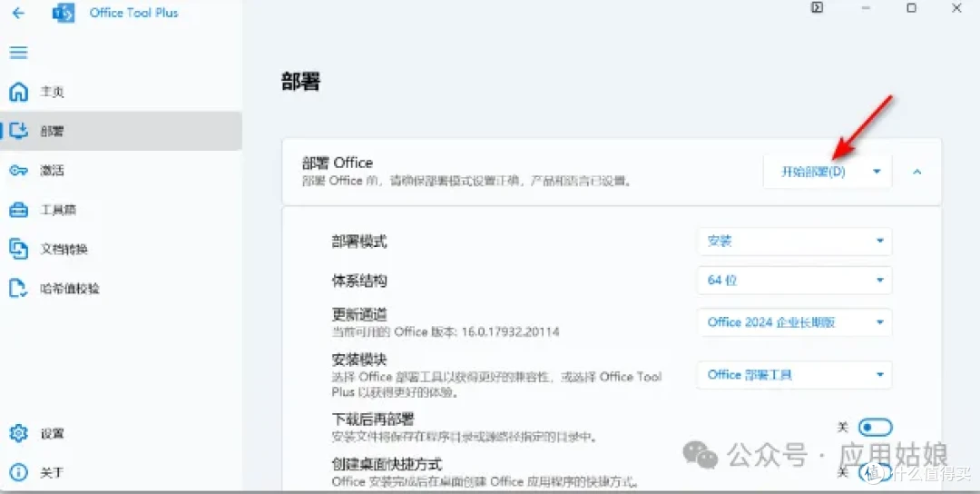Screen dimensions: 980x494
Task: Open the 安装模块 dropdown Office 部署工具
Action: [794, 374]
